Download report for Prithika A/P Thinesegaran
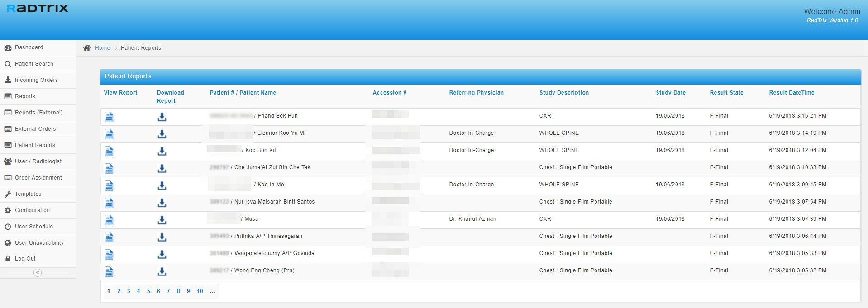 pyautogui.click(x=162, y=237)
